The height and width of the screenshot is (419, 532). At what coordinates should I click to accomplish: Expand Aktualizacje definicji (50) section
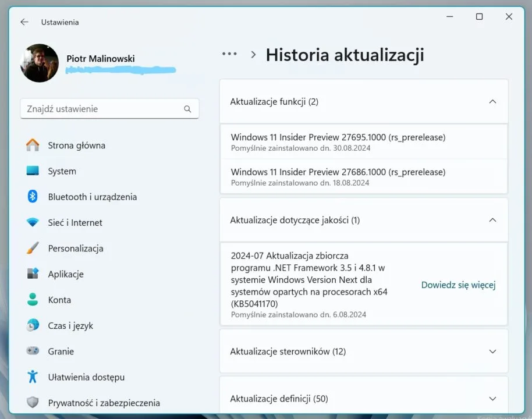click(492, 399)
